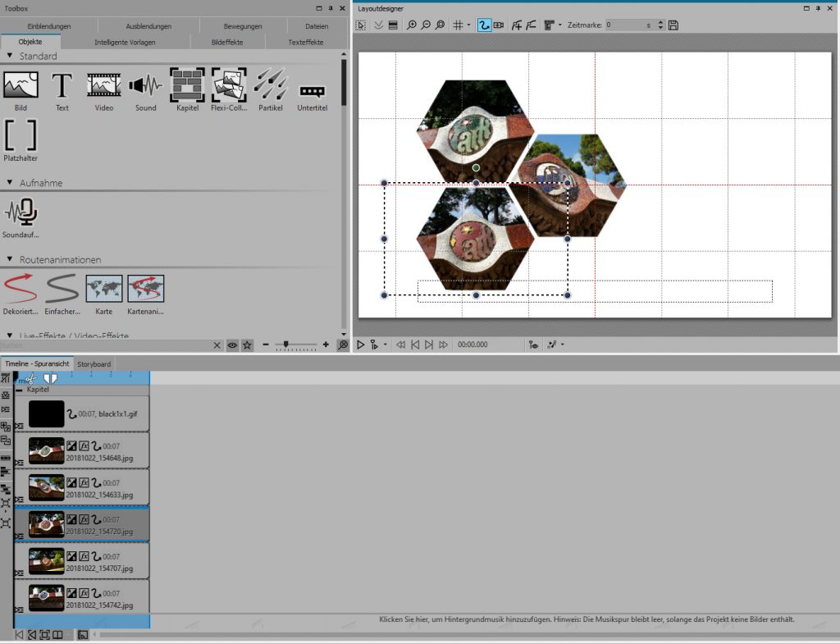
Task: Open the Texteffekte tab
Action: (305, 42)
